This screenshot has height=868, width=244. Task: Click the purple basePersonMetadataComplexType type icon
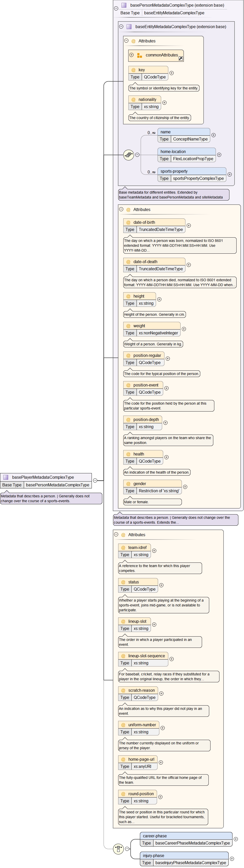coord(124,5)
